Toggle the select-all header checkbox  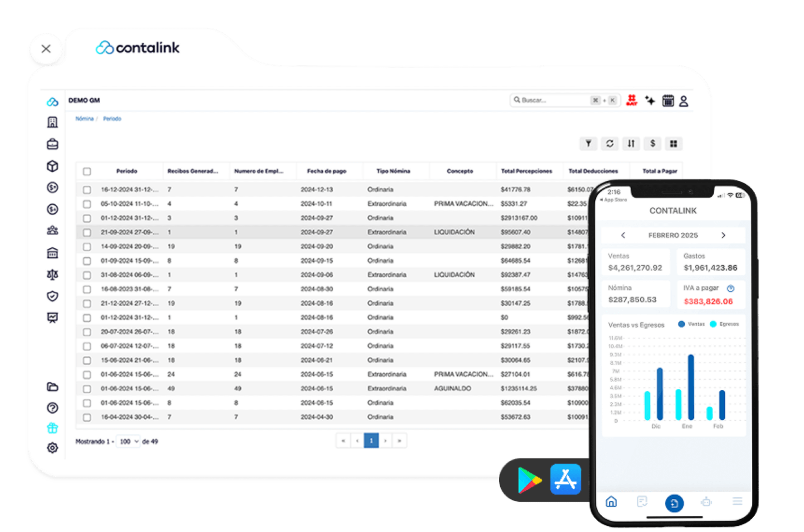(87, 171)
